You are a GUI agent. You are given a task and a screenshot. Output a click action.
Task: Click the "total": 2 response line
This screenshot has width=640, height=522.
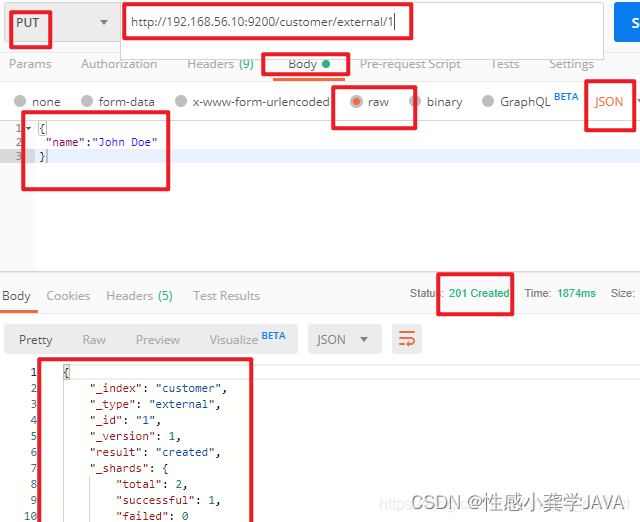coord(151,484)
